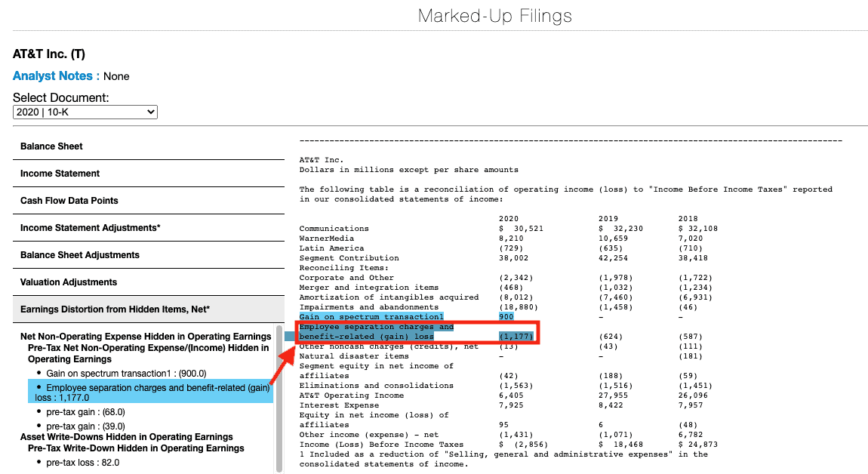Open Valuation Adjustments section
This screenshot has width=868, height=474.
[149, 282]
